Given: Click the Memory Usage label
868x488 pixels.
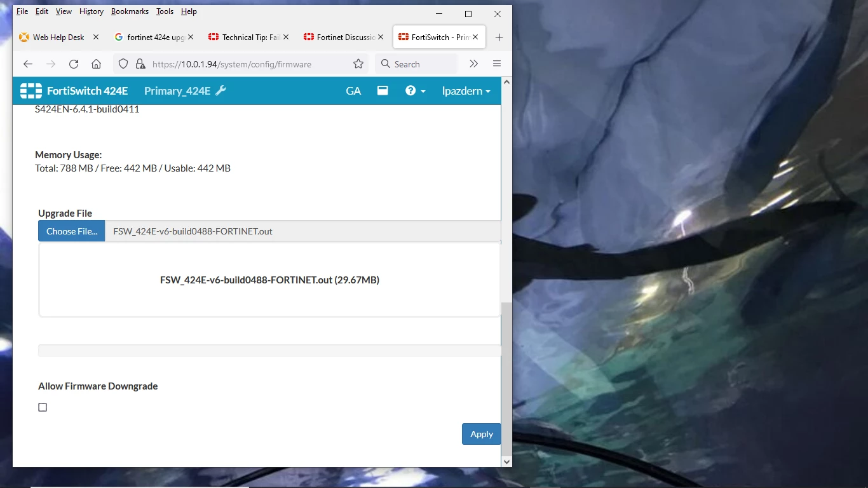Looking at the screenshot, I should tap(69, 154).
